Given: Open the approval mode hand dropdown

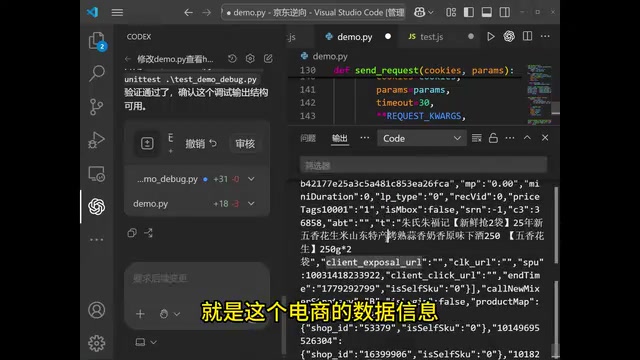Looking at the screenshot, I should [169, 314].
